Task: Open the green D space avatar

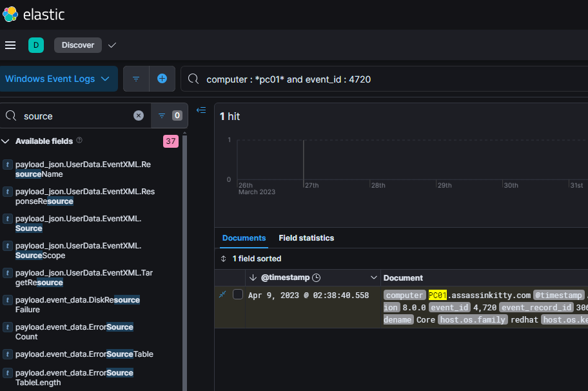Action: point(36,45)
